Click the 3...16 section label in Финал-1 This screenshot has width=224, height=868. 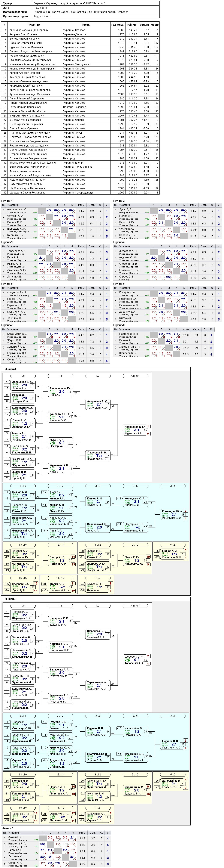click(23, 486)
